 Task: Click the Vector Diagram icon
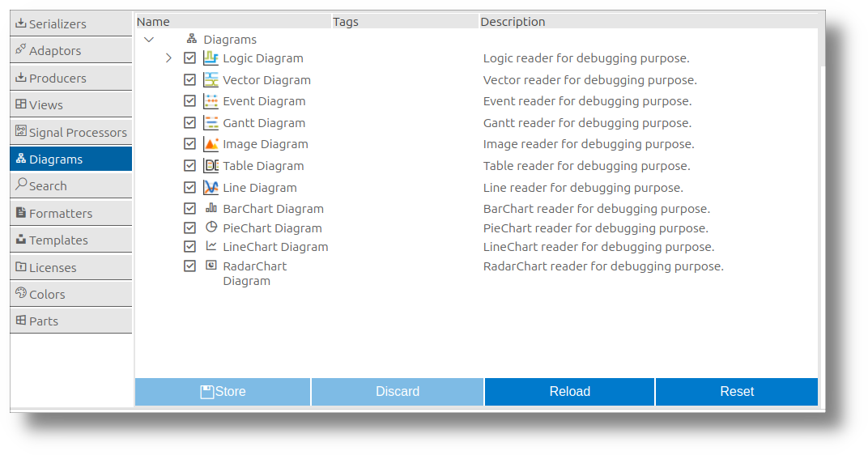click(x=211, y=79)
